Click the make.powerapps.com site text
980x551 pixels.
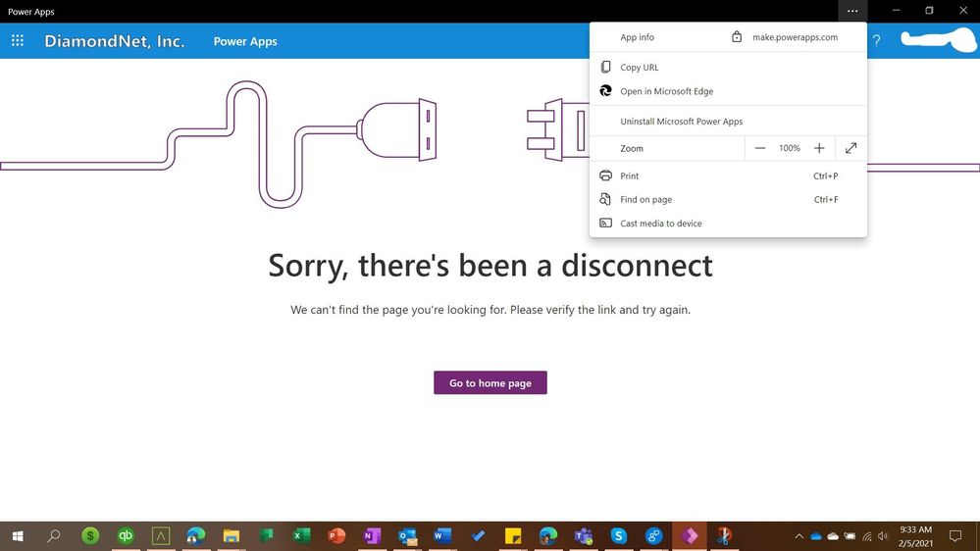795,37
